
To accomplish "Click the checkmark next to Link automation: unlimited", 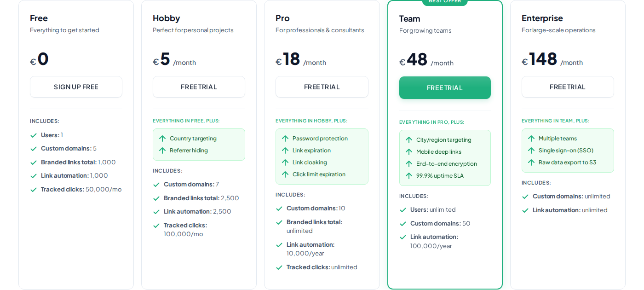I will [x=525, y=210].
